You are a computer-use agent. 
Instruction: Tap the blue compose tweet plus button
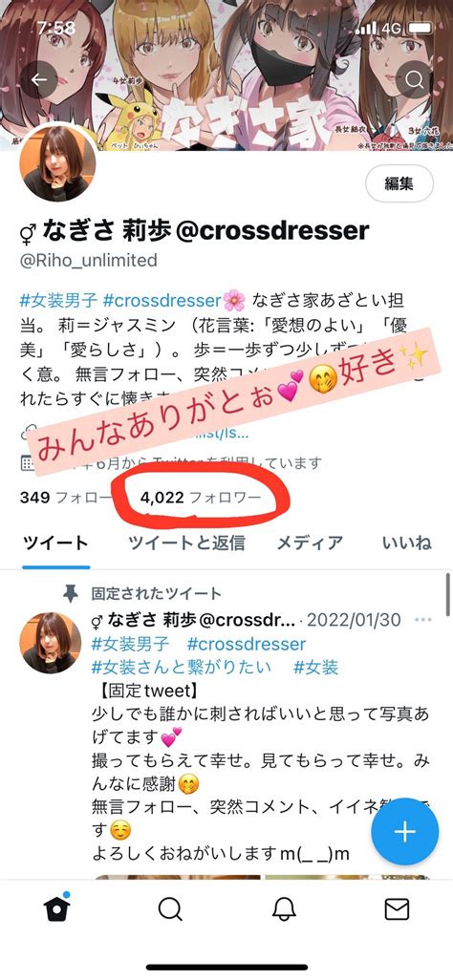point(405,831)
